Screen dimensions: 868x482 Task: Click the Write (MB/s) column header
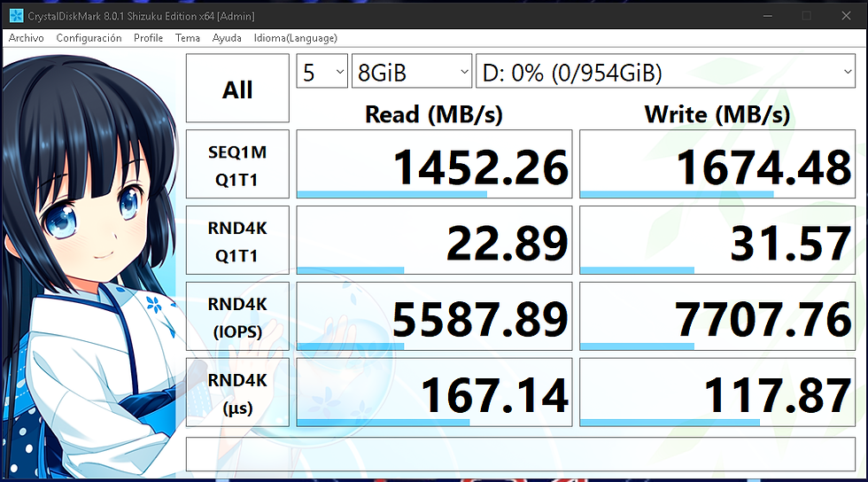tap(717, 114)
